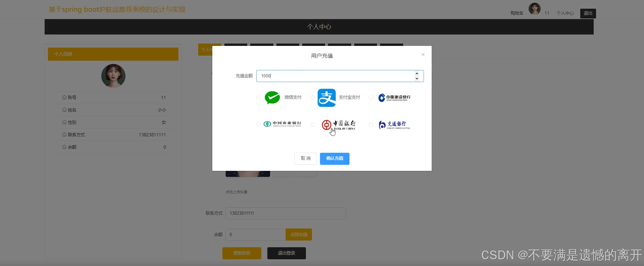This screenshot has width=644, height=266.
Task: Select Bank of China radio button
Action: click(312, 125)
